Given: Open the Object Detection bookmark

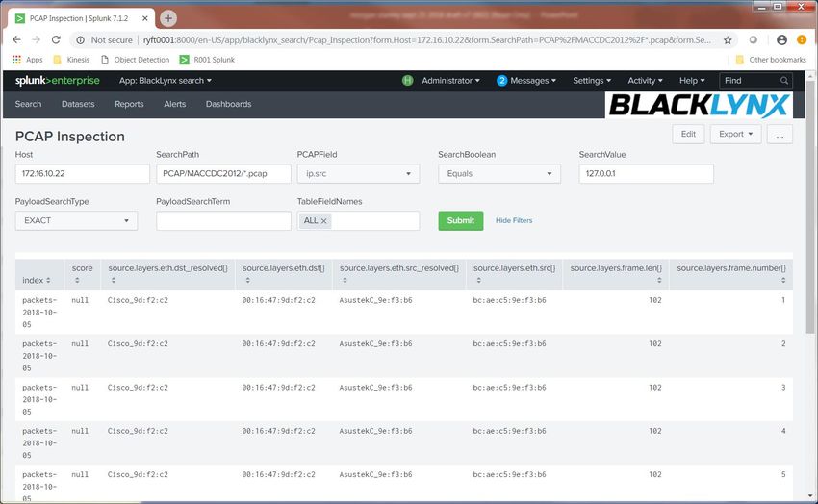Looking at the screenshot, I should (x=135, y=60).
